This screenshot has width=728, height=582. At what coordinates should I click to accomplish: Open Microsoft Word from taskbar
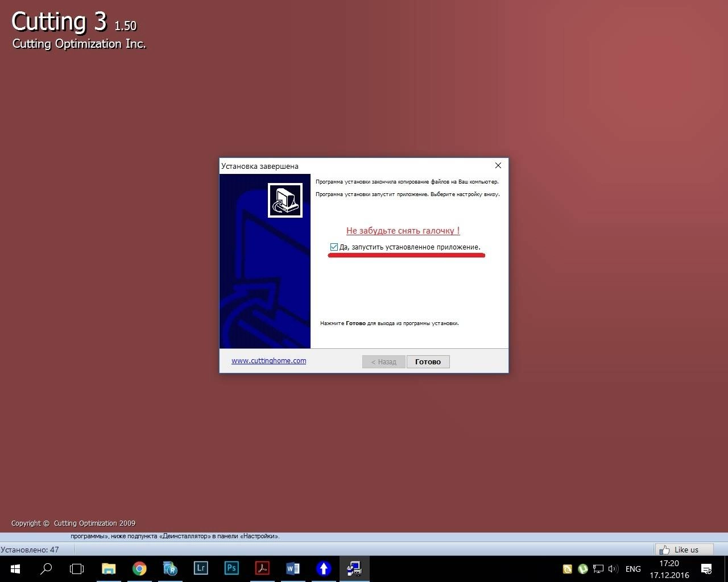click(293, 568)
